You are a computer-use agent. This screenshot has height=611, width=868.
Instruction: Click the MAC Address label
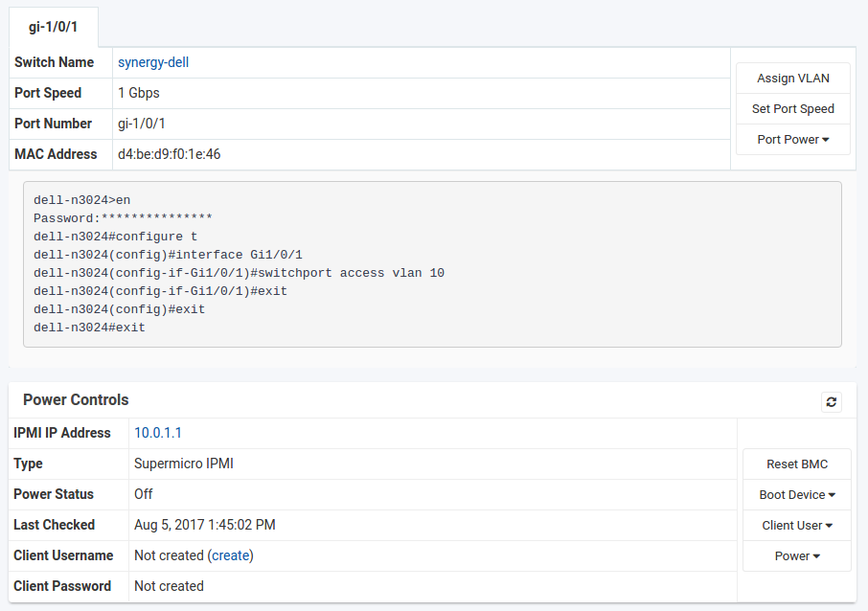point(56,154)
